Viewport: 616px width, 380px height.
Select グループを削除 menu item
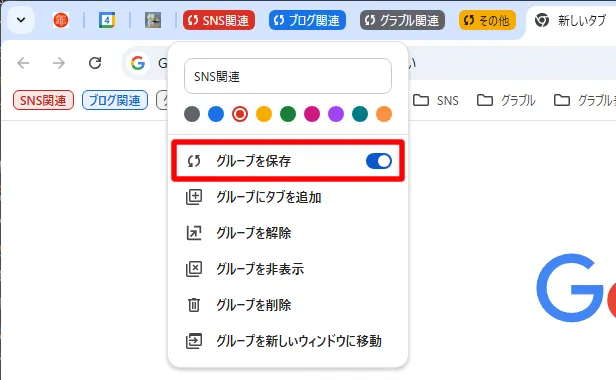tap(288, 305)
